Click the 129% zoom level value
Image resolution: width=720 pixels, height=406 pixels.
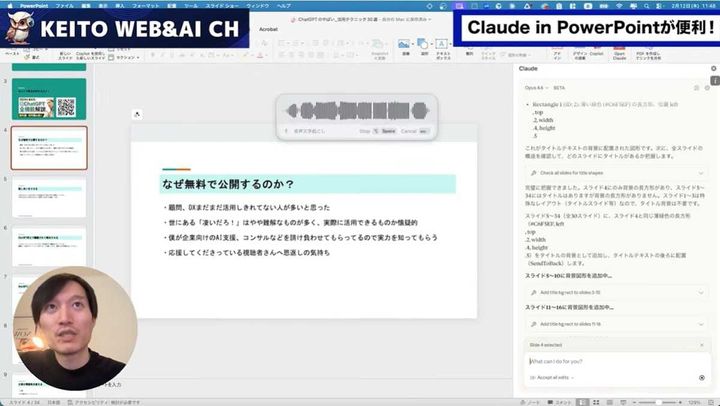pyautogui.click(x=694, y=402)
